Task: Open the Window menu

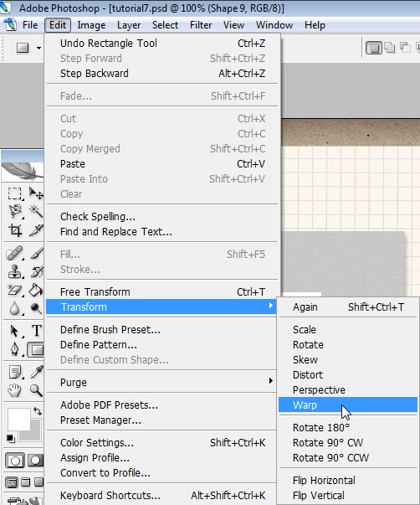Action: 274,25
